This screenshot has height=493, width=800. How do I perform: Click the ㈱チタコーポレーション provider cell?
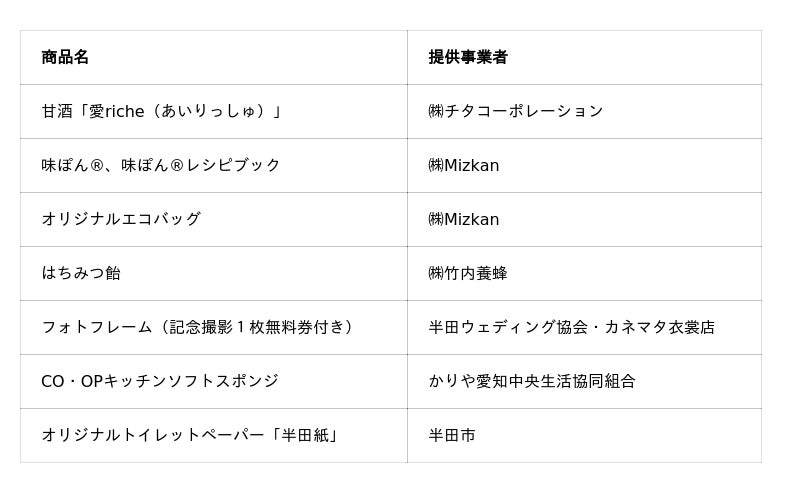pyautogui.click(x=515, y=111)
